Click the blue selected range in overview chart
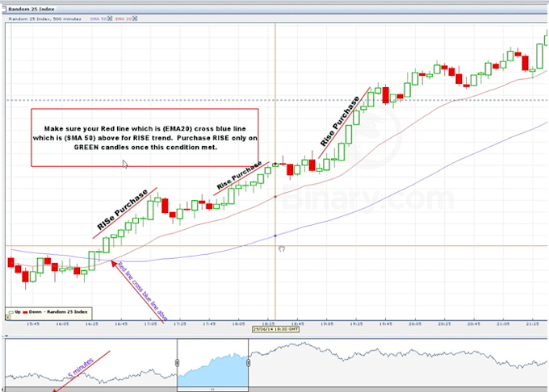The width and height of the screenshot is (549, 392). click(x=212, y=371)
